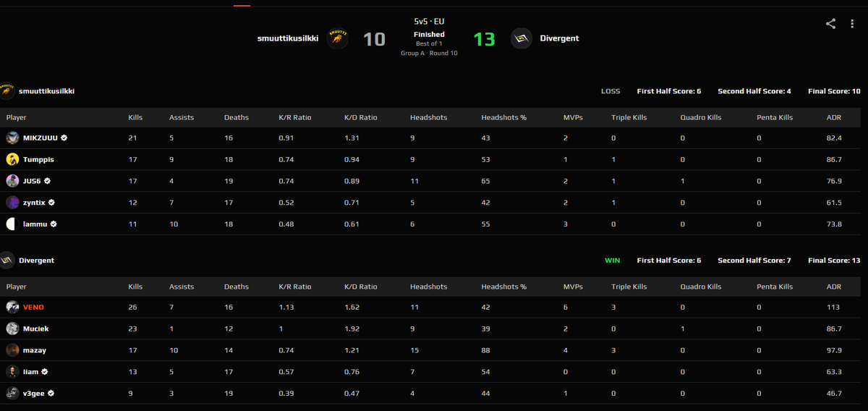868x411 pixels.
Task: Open Tumppis's yellow avatar
Action: coord(12,159)
